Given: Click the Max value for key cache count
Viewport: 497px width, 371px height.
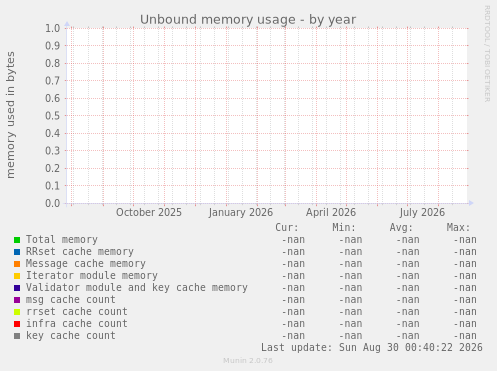Looking at the screenshot, I should (x=465, y=336).
